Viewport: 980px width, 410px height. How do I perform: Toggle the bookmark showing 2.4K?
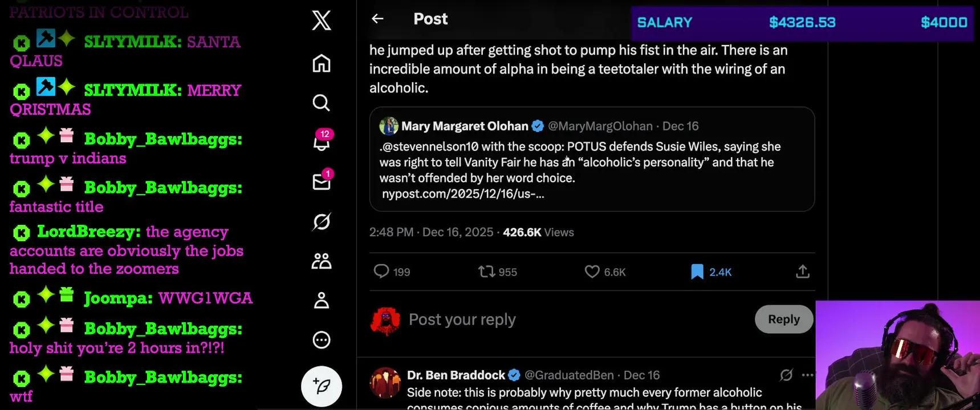tap(697, 272)
